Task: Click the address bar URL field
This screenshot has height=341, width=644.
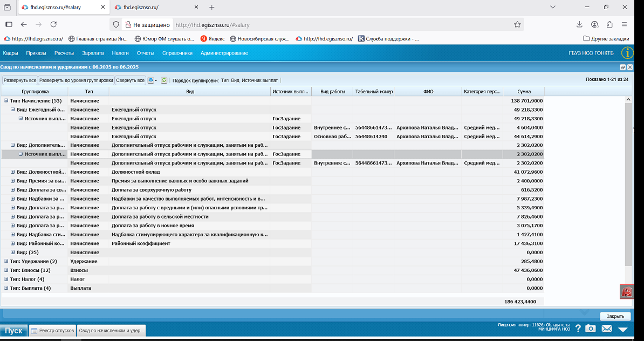Action: 341,25
